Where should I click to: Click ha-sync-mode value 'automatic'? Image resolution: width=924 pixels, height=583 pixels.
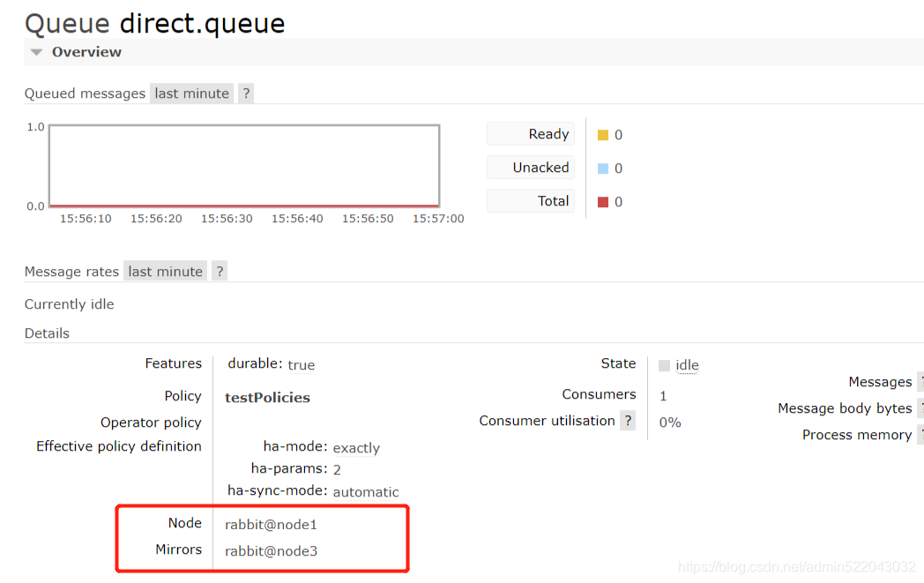pyautogui.click(x=366, y=492)
